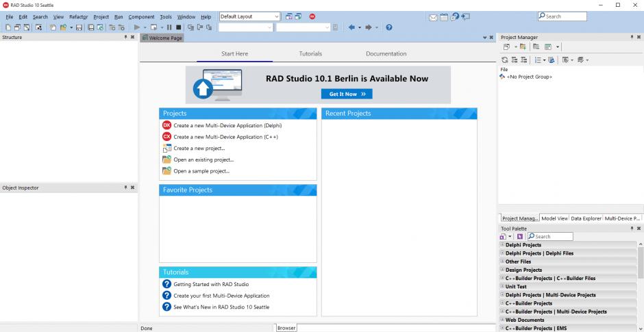Open the Component menu
Screen dimensions: 644x332
coord(141,17)
